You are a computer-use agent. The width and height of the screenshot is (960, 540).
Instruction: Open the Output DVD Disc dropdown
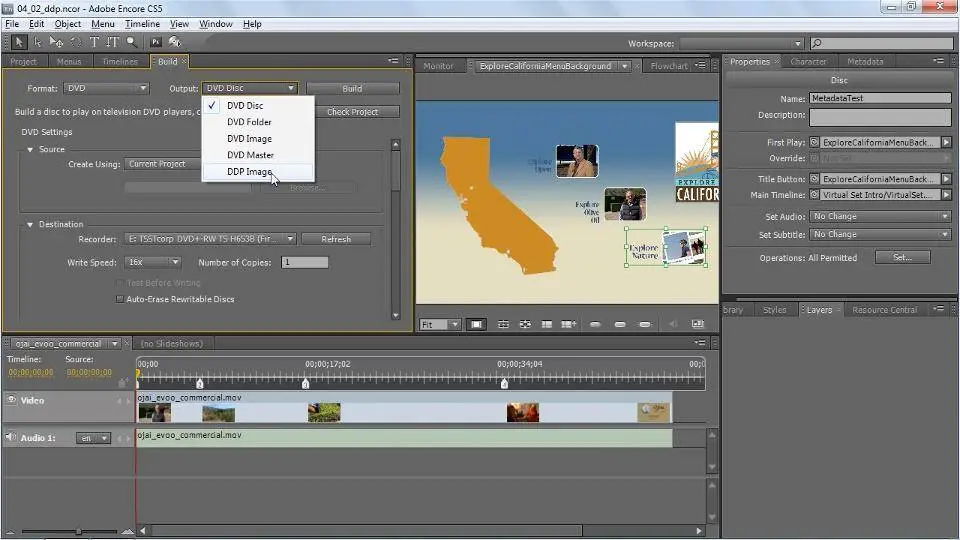(x=250, y=88)
